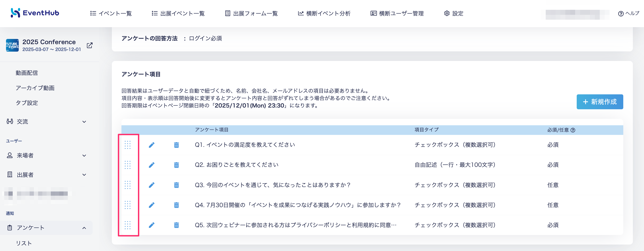Screen dimensions: 644x251
Task: Select リスト under アンケート
Action: pyautogui.click(x=24, y=243)
